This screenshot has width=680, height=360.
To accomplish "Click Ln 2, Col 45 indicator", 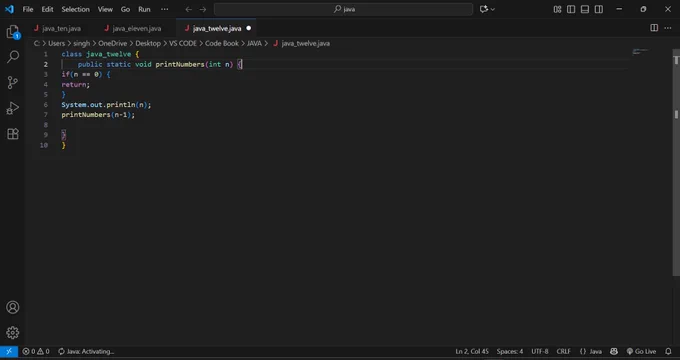I will point(472,351).
